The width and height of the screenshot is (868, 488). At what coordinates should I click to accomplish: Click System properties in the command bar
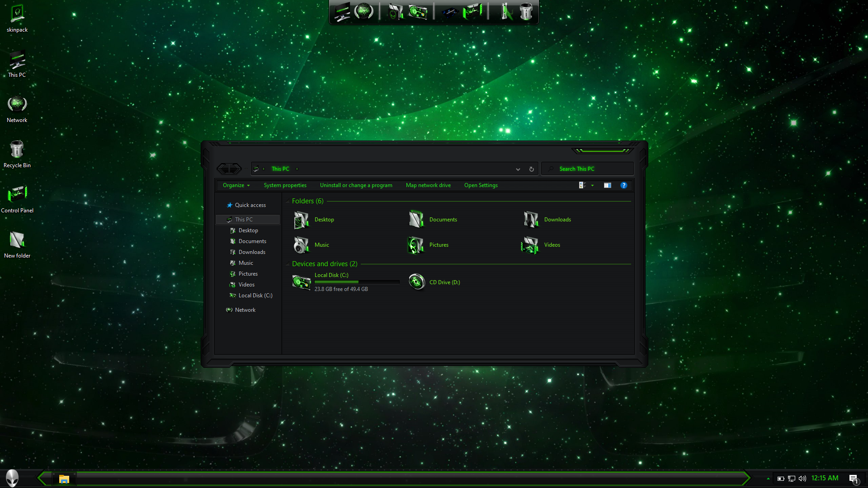(x=285, y=185)
